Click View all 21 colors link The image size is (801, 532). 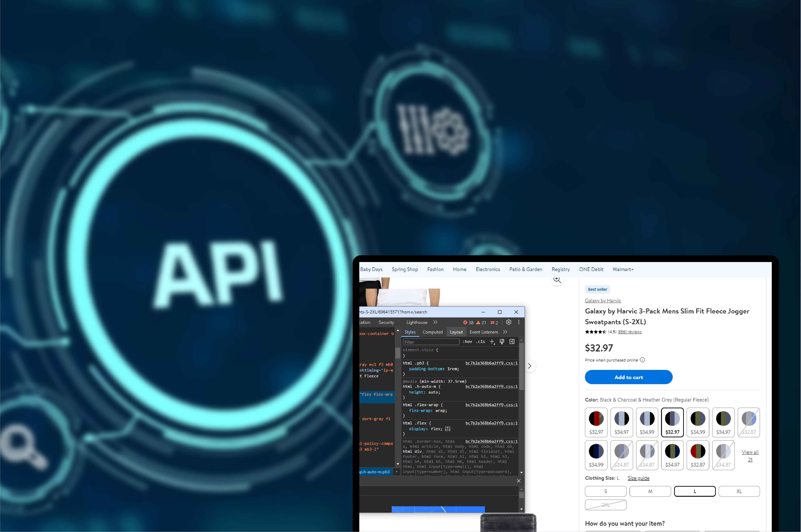pyautogui.click(x=750, y=456)
